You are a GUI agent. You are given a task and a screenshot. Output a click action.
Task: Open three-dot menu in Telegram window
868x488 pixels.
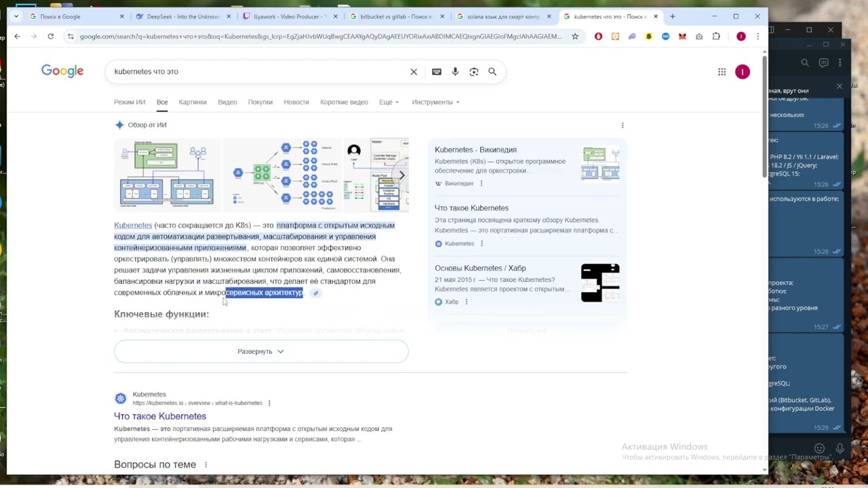click(840, 63)
